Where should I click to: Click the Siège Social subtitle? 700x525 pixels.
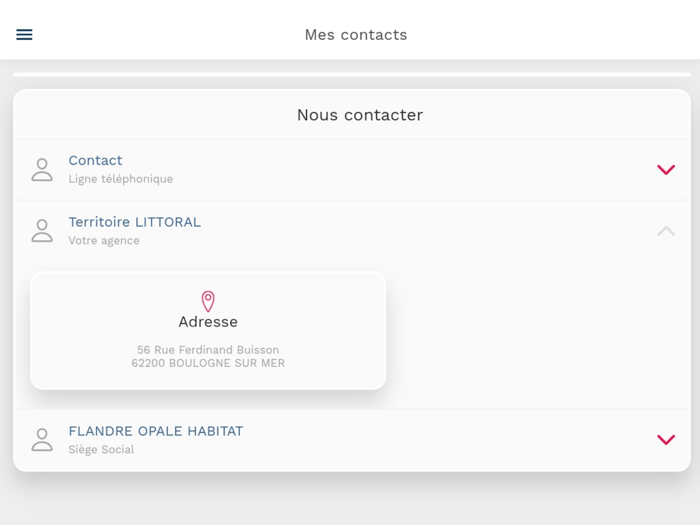[x=101, y=450]
